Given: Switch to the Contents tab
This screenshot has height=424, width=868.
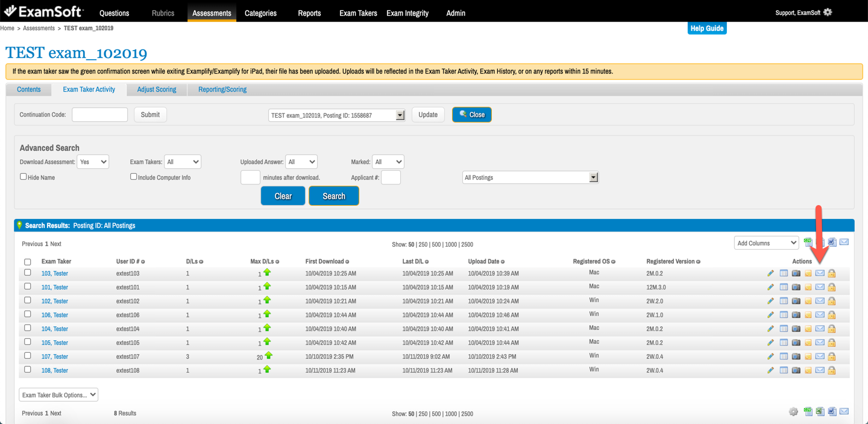Looking at the screenshot, I should tap(29, 89).
